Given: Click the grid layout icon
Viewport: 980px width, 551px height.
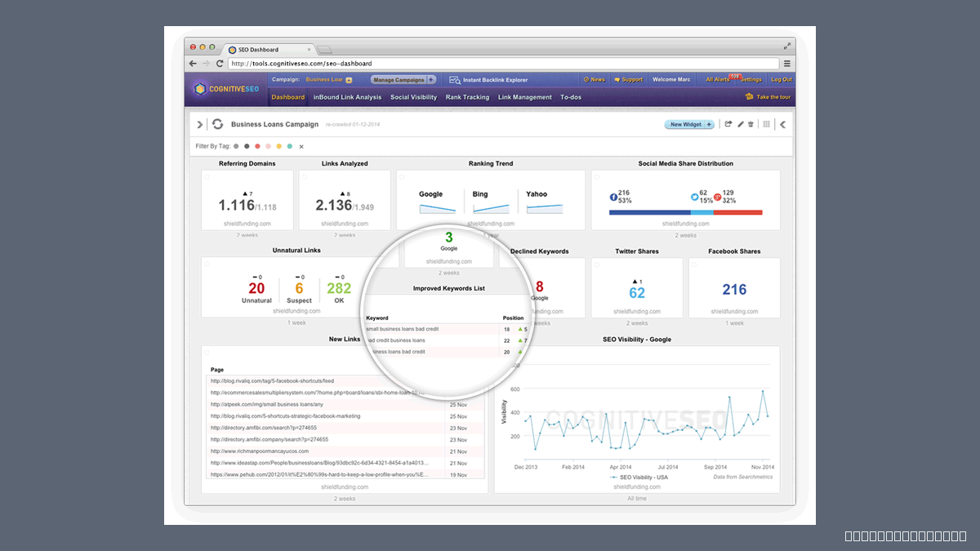Looking at the screenshot, I should pos(766,125).
